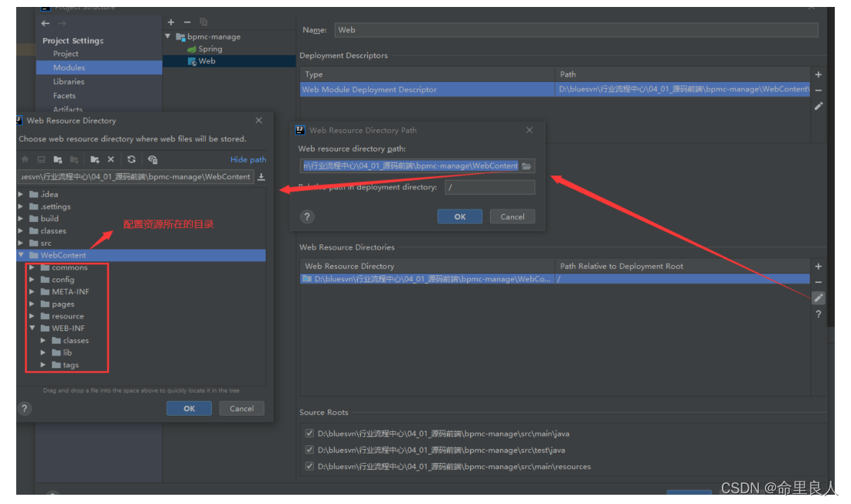Expand the commons folder
851x504 pixels.
[x=32, y=267]
